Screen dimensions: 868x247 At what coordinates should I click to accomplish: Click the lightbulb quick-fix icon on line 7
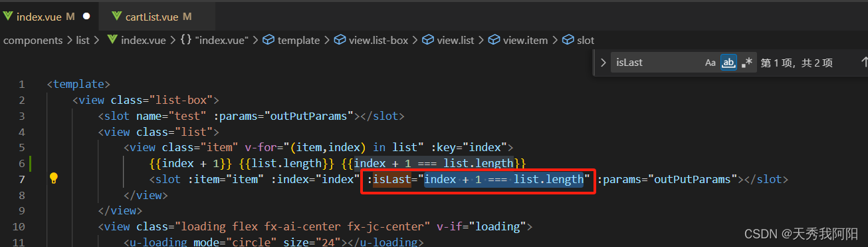(54, 178)
